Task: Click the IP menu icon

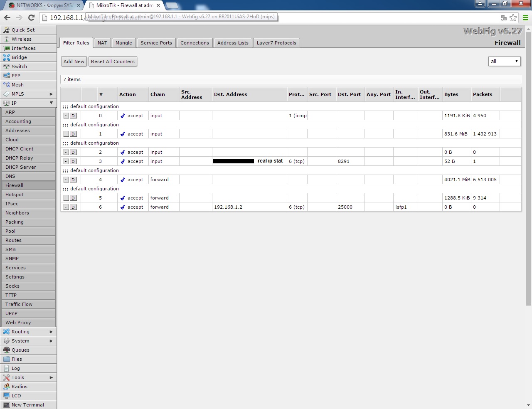Action: pos(7,103)
